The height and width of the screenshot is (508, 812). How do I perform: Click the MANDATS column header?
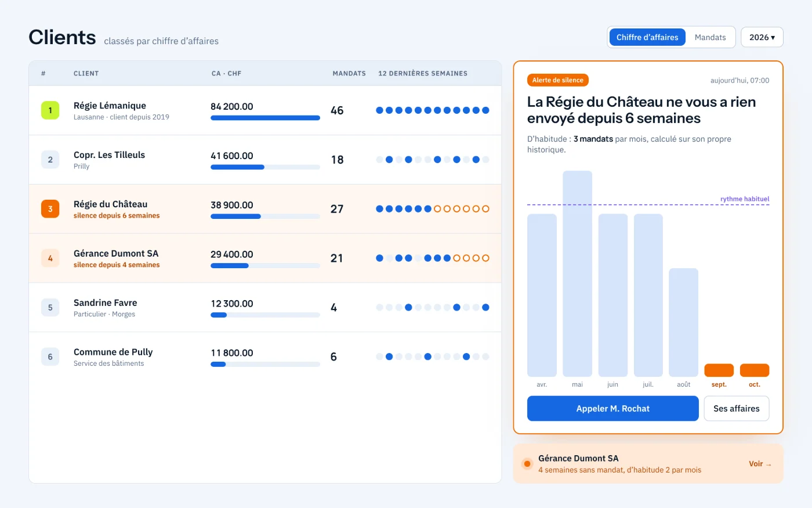click(349, 74)
